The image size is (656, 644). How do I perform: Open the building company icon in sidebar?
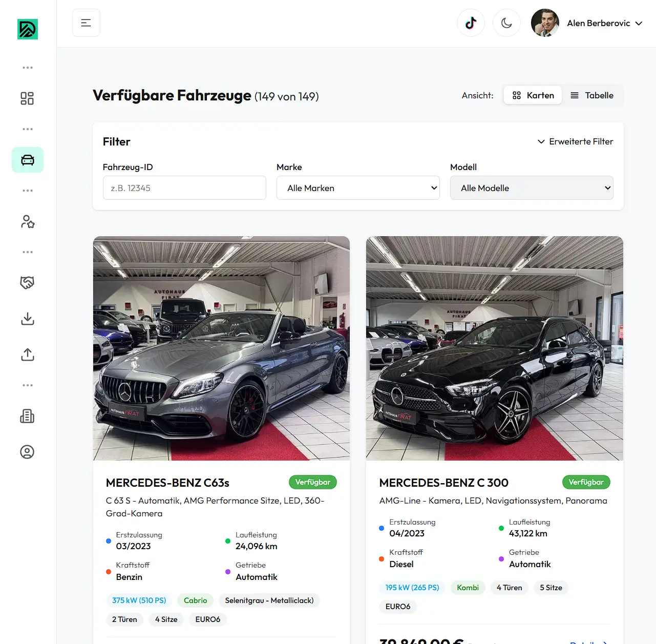click(x=27, y=416)
